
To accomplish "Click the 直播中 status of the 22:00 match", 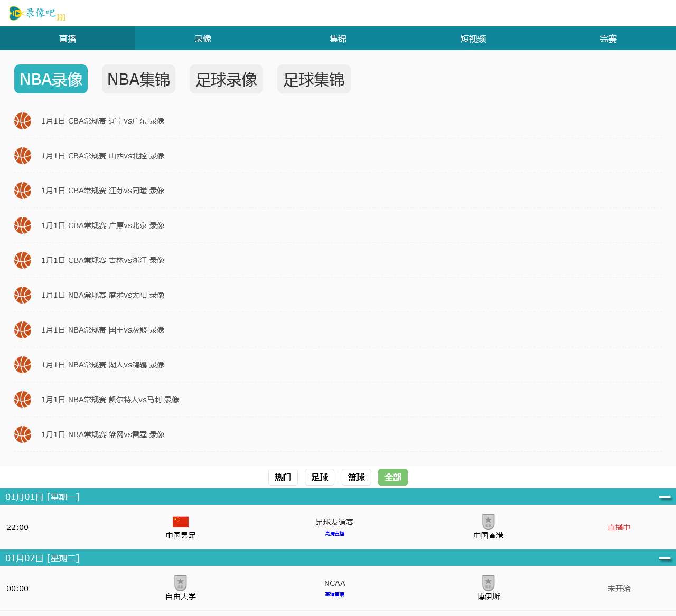I will coord(619,527).
